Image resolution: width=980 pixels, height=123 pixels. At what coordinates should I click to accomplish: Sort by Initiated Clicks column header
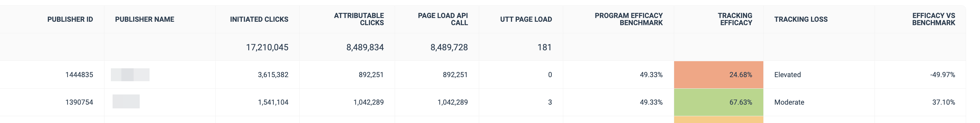click(x=259, y=19)
